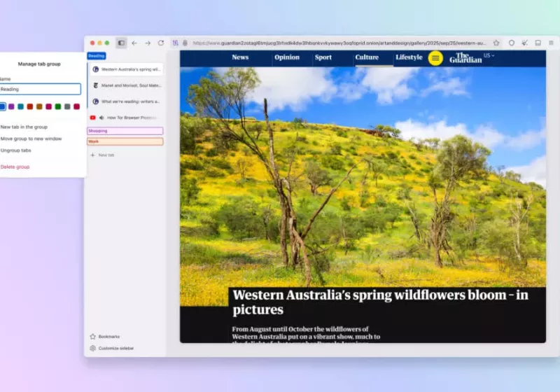560x392 pixels.
Task: Select the teal group color swatch
Action: pos(21,106)
